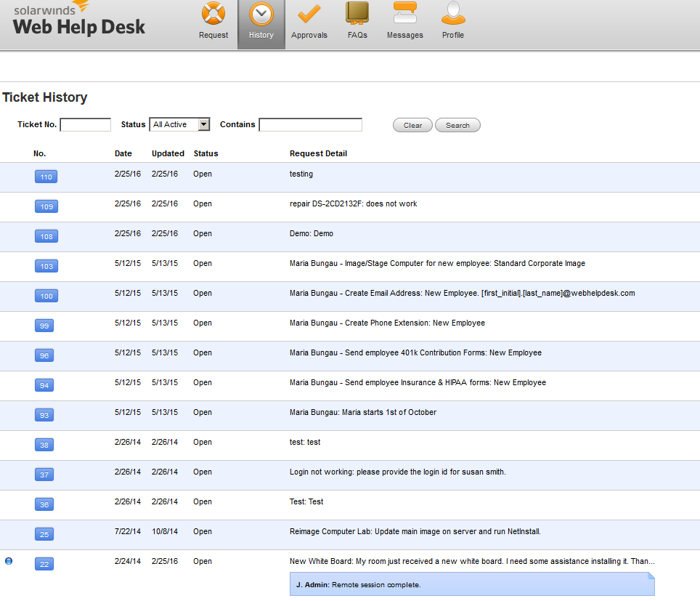The height and width of the screenshot is (601, 700).
Task: Open ticket number 99
Action: (x=44, y=326)
